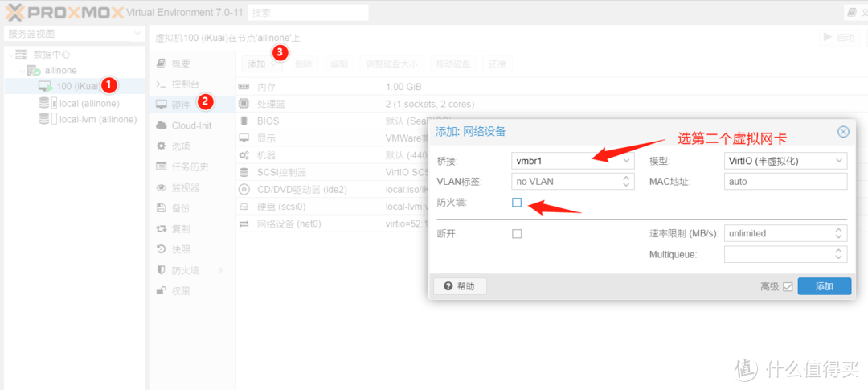
Task: Click the Proxmox logo
Action: coord(63,12)
